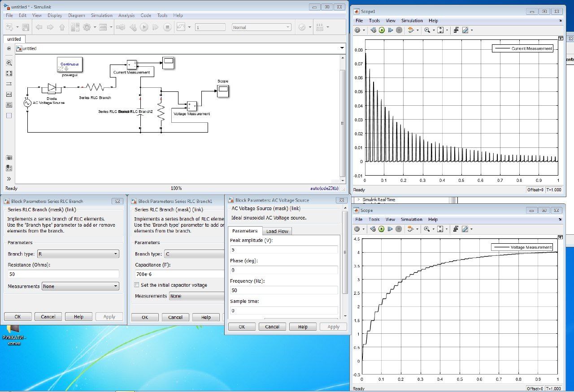574x392 pixels.
Task: Open the View menu in lower Scope window
Action: (x=391, y=220)
